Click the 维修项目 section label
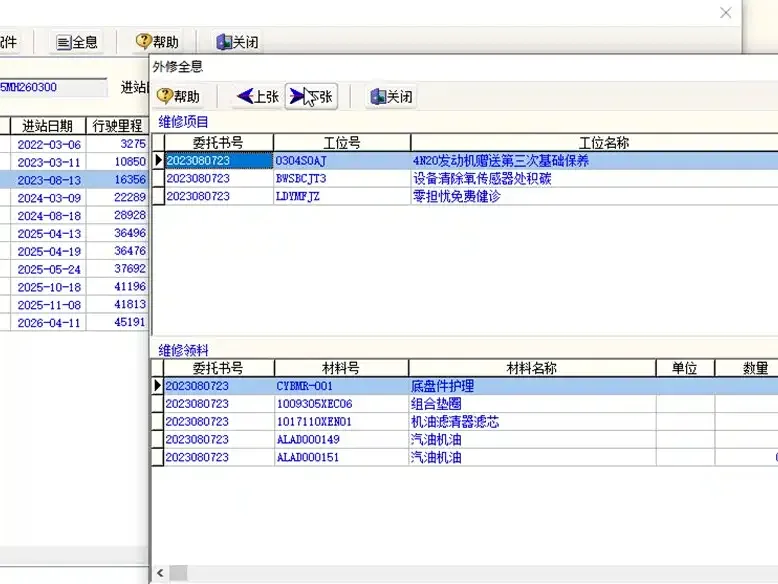This screenshot has width=778, height=584. tap(183, 122)
